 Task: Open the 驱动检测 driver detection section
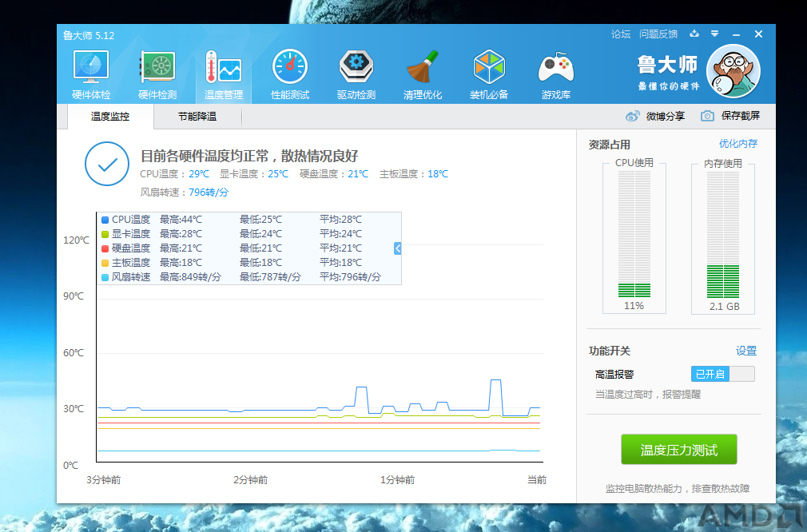coord(356,75)
